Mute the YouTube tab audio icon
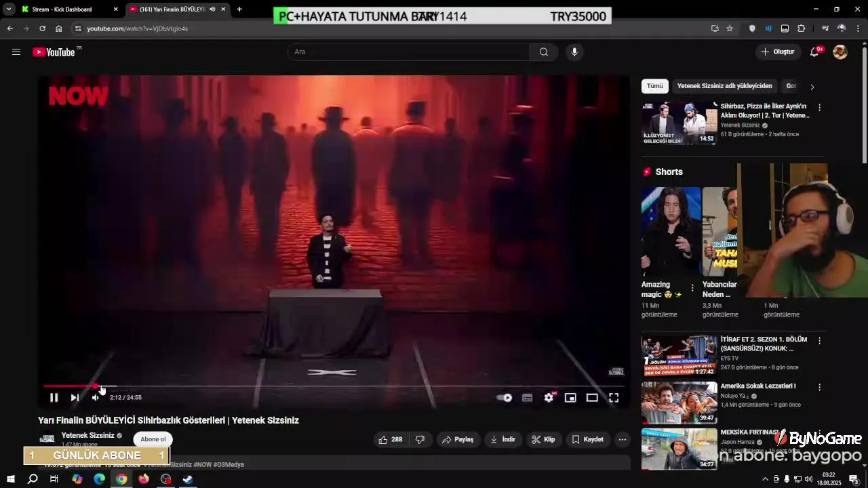The height and width of the screenshot is (488, 868). coord(212,9)
